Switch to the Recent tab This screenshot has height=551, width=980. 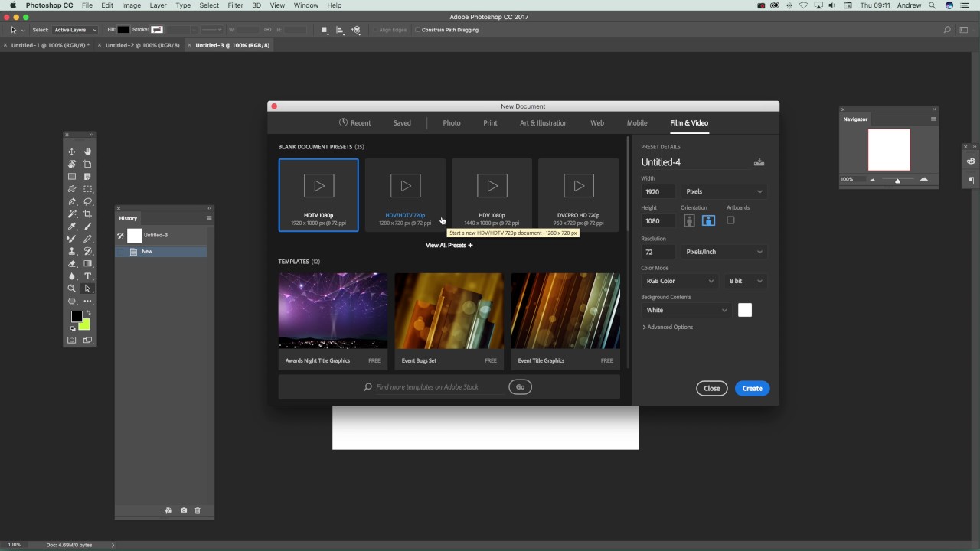355,122
